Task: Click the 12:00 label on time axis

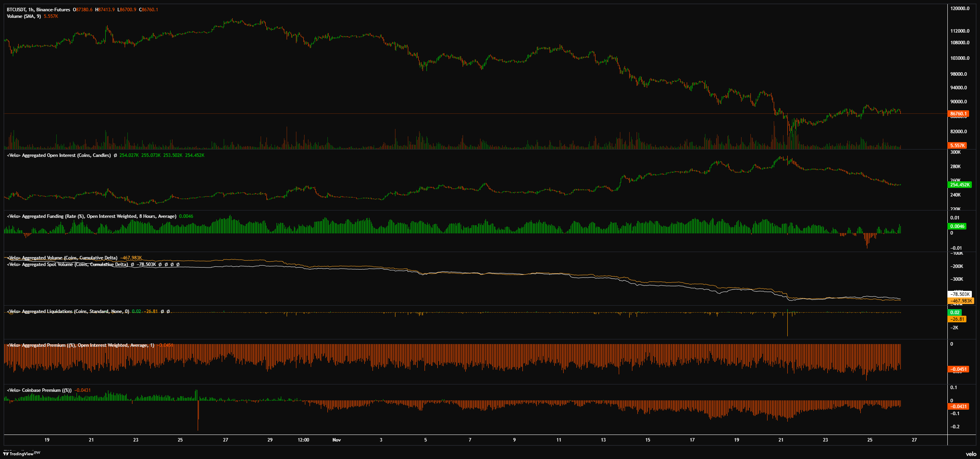Action: (303, 440)
